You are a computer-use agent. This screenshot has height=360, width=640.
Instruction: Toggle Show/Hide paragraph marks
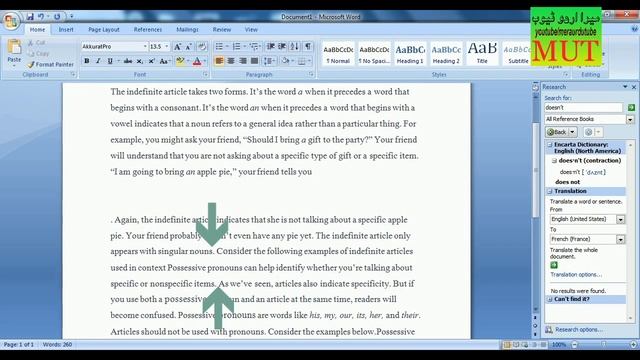[308, 47]
